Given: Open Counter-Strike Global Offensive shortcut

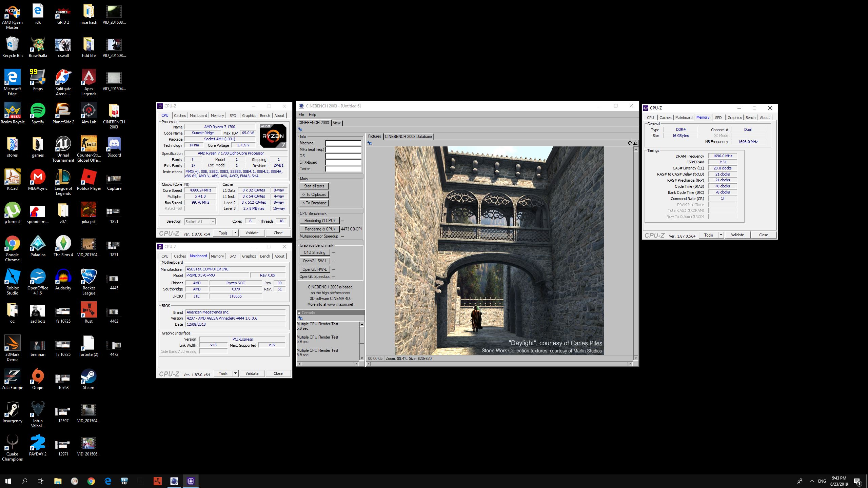Looking at the screenshot, I should click(88, 149).
